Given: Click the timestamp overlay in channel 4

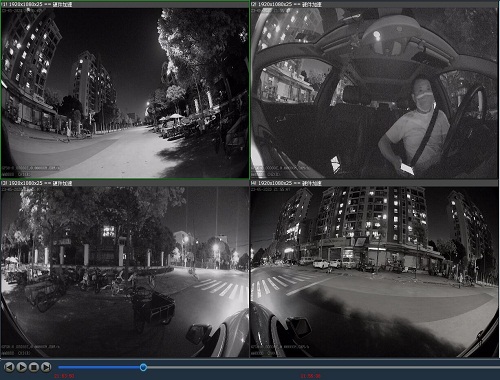Looking at the screenshot, I should (271, 189).
